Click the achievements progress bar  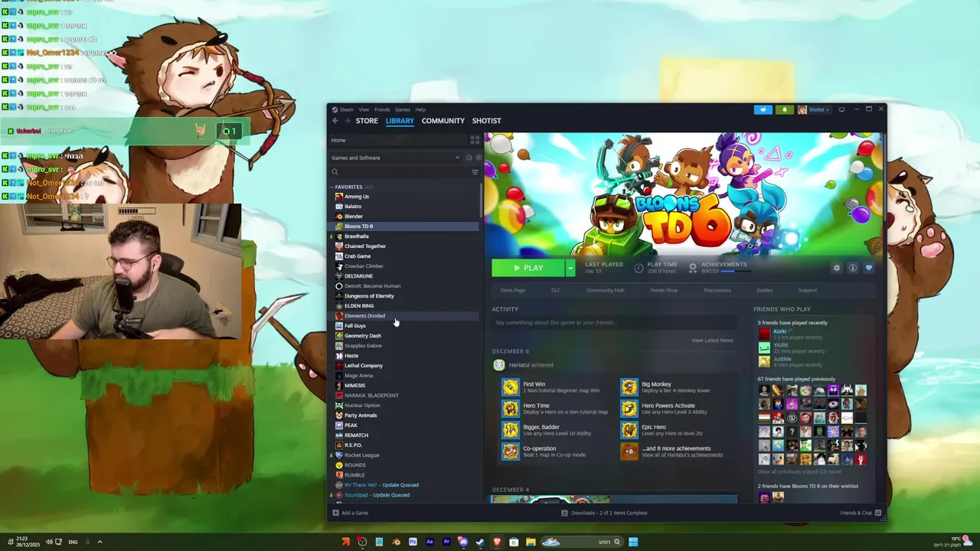point(737,271)
